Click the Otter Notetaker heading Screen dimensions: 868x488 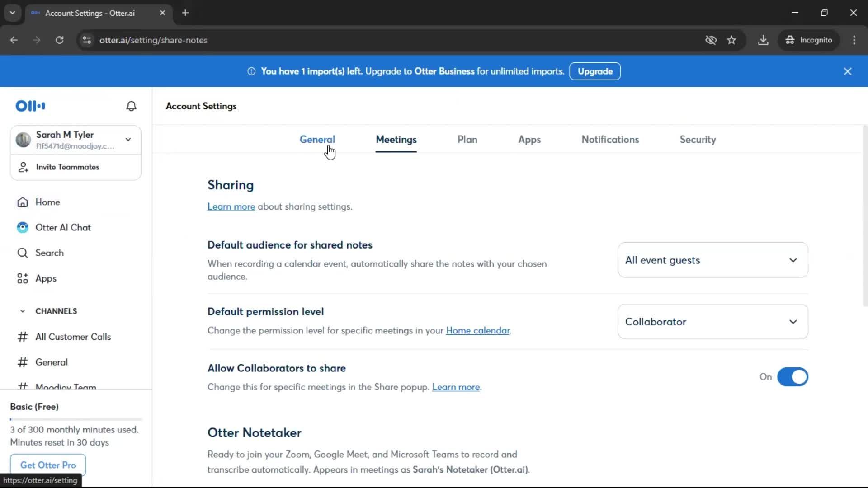[x=255, y=433]
